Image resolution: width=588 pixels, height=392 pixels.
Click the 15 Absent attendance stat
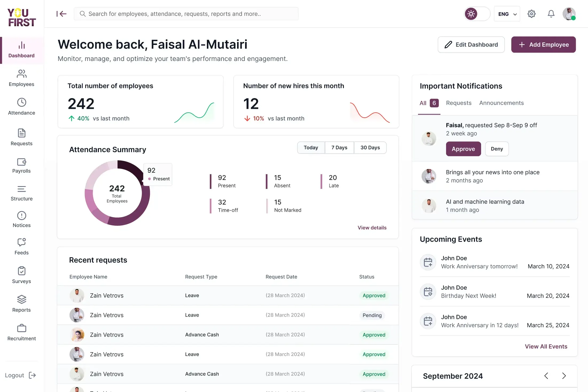click(278, 181)
